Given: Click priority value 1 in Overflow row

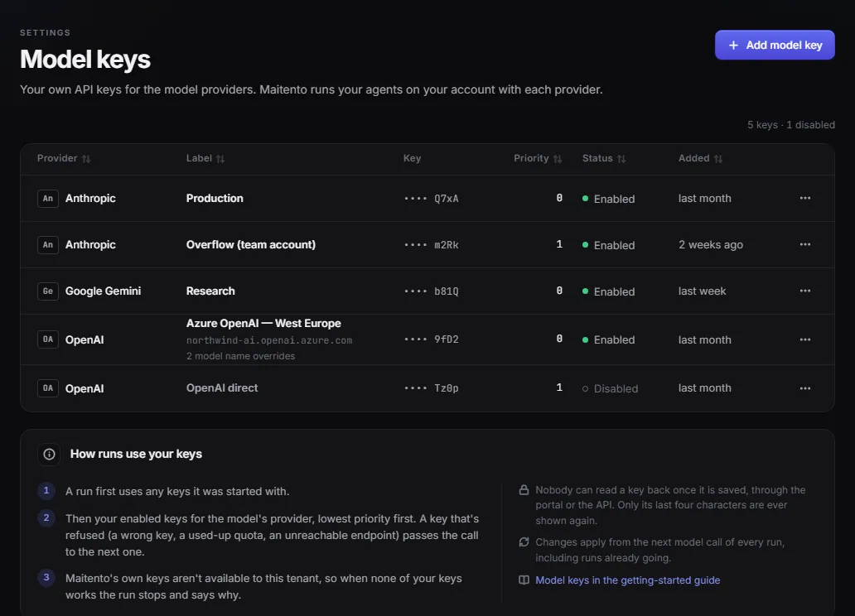Looking at the screenshot, I should [x=559, y=244].
